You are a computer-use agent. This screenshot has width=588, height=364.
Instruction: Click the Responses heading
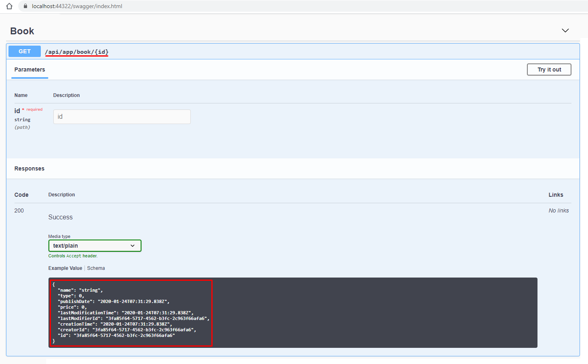click(30, 168)
